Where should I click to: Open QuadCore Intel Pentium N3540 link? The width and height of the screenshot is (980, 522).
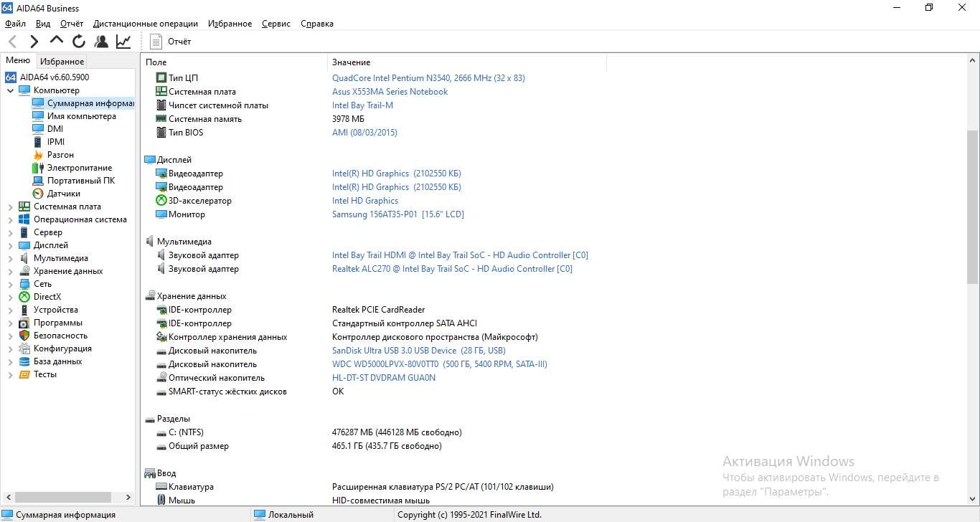coord(428,78)
